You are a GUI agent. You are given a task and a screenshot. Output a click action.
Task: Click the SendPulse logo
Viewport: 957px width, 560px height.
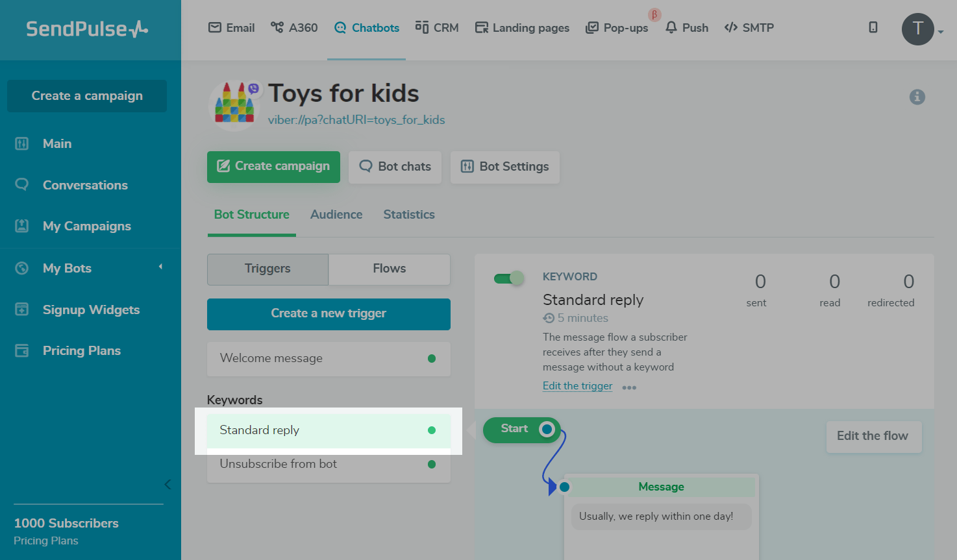pyautogui.click(x=87, y=29)
